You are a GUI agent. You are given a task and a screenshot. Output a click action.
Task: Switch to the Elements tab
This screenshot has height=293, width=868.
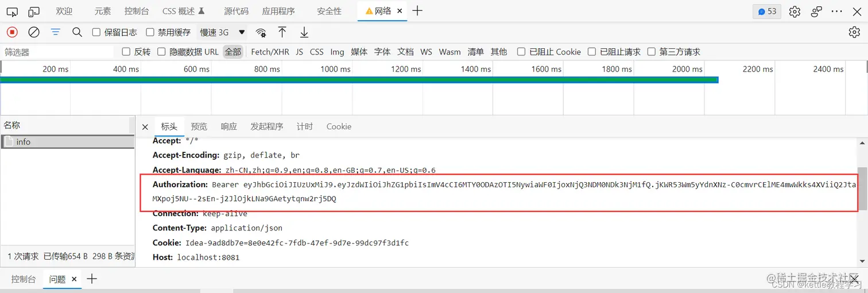(x=103, y=11)
